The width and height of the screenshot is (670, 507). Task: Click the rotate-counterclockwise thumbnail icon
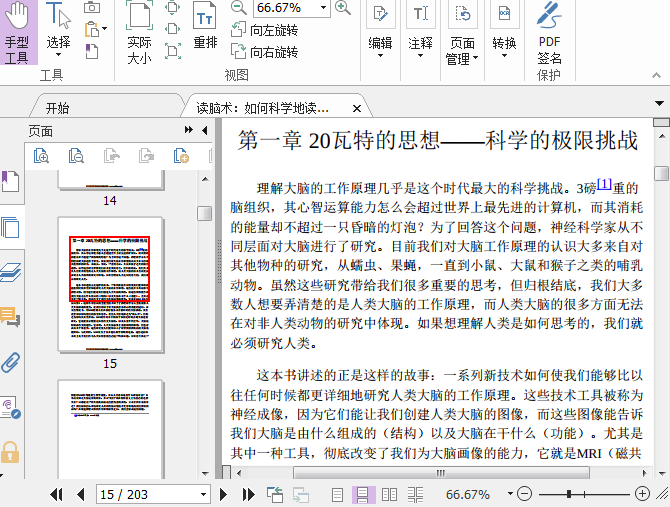(x=112, y=156)
